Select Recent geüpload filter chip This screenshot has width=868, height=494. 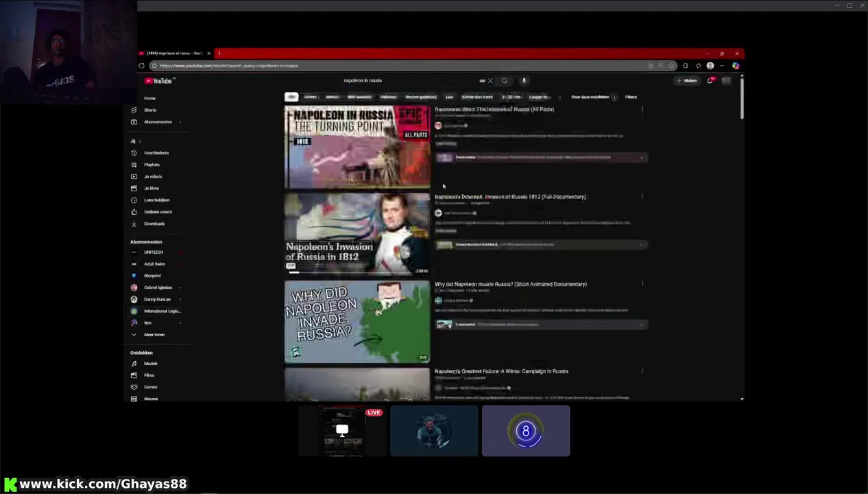[x=421, y=97]
